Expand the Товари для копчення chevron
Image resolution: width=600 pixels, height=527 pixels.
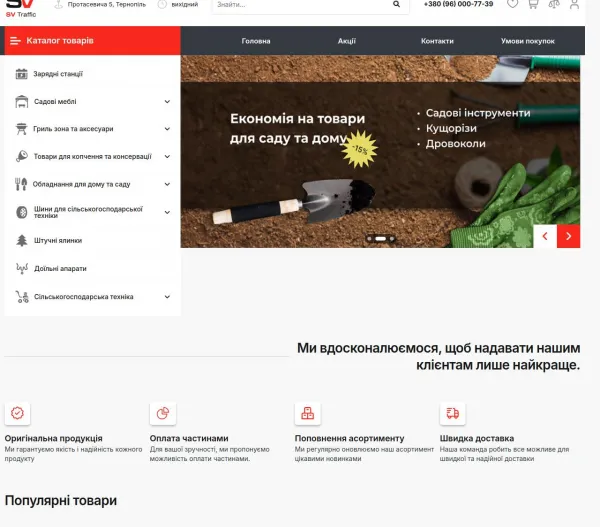pos(167,156)
